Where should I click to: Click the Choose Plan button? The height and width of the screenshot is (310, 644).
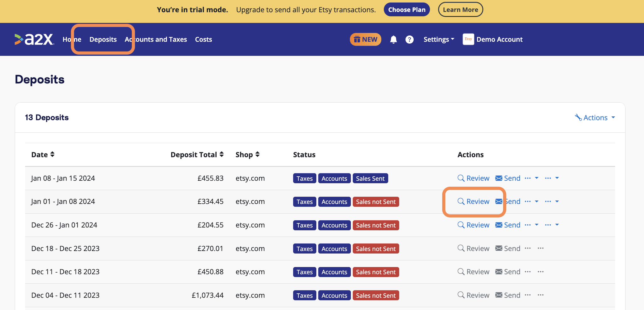pos(407,10)
